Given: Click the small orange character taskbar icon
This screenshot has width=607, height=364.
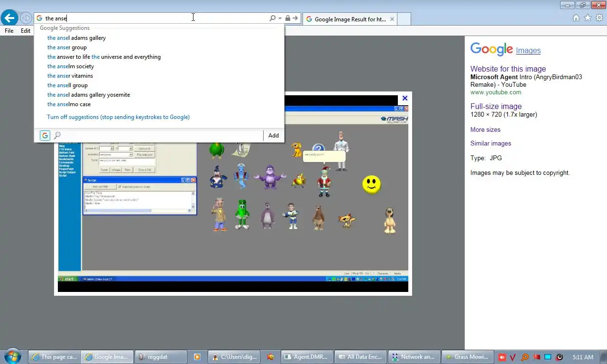Looking at the screenshot, I should click(x=270, y=357).
